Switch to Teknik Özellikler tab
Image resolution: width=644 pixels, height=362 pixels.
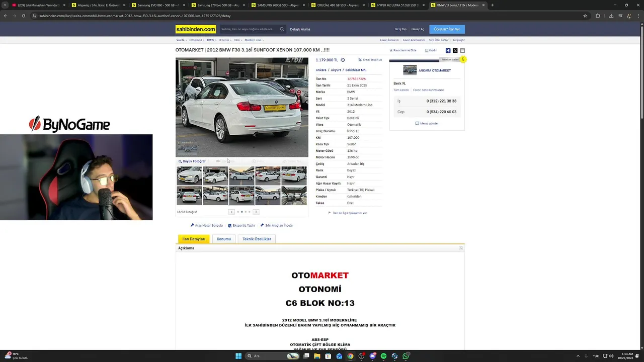tap(257, 239)
